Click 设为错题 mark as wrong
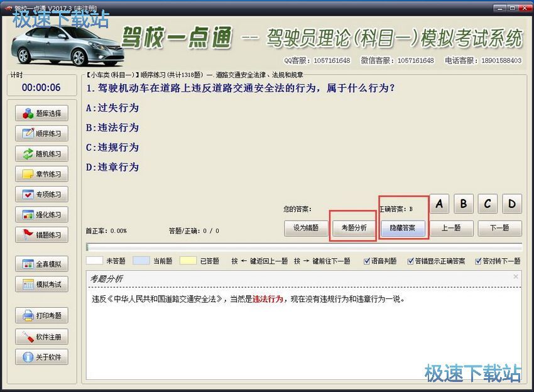The width and height of the screenshot is (534, 392). click(306, 228)
